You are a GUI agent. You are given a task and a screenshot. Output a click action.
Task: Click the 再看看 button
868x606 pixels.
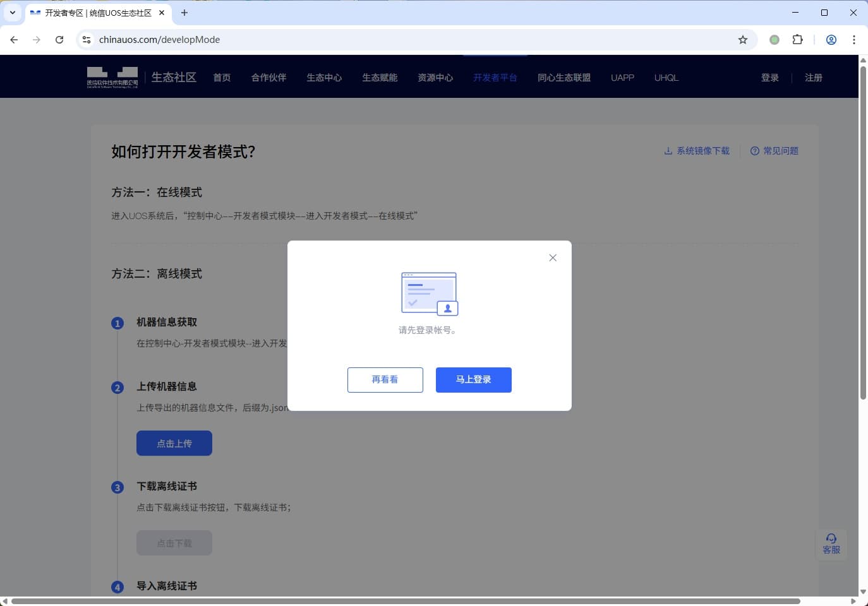tap(385, 380)
